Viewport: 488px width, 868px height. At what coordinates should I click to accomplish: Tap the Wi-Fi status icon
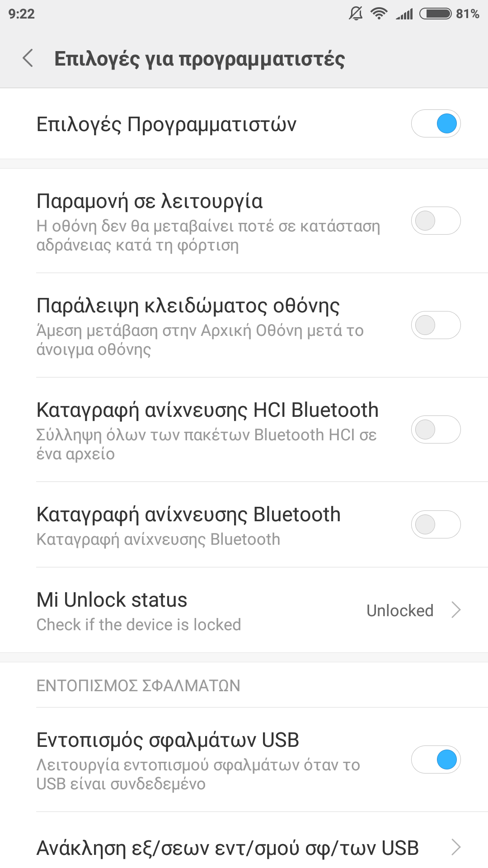coord(379,14)
